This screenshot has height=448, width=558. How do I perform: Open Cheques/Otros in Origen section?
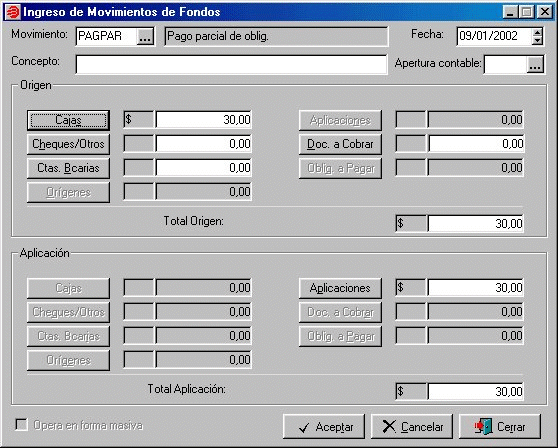68,144
